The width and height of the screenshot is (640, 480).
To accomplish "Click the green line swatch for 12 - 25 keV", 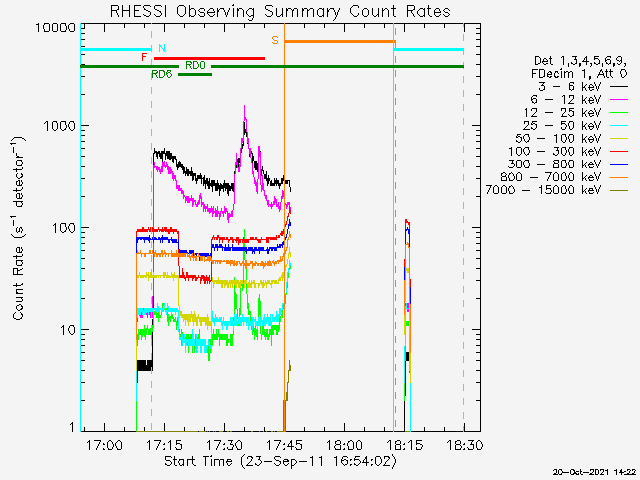I will [619, 113].
